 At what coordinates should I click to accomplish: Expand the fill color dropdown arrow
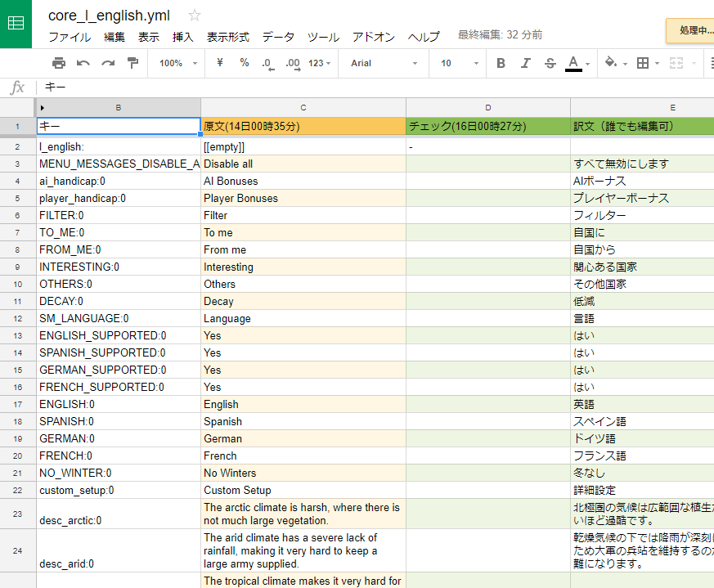pyautogui.click(x=625, y=63)
